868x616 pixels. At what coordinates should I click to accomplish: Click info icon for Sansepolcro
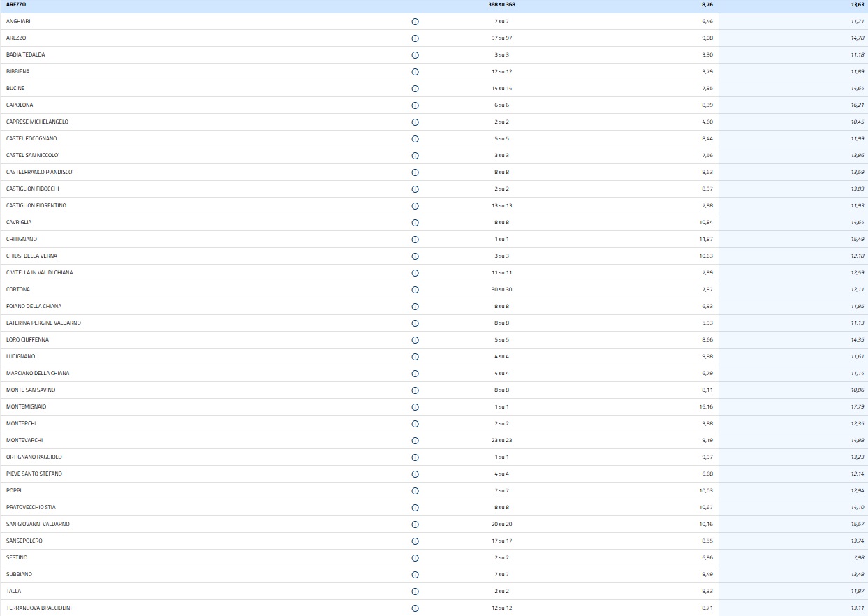pos(415,541)
